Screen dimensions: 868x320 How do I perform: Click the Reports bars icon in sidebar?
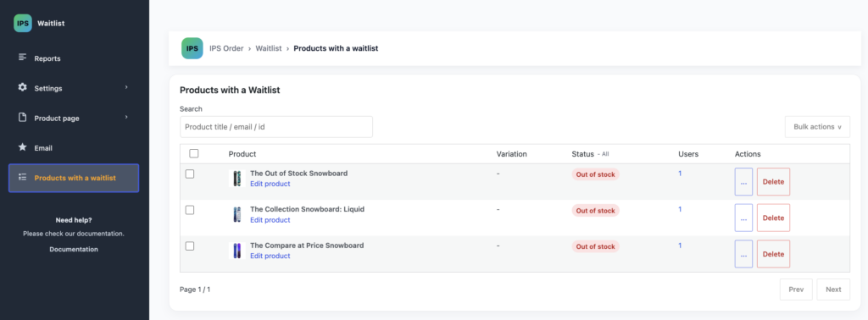22,57
